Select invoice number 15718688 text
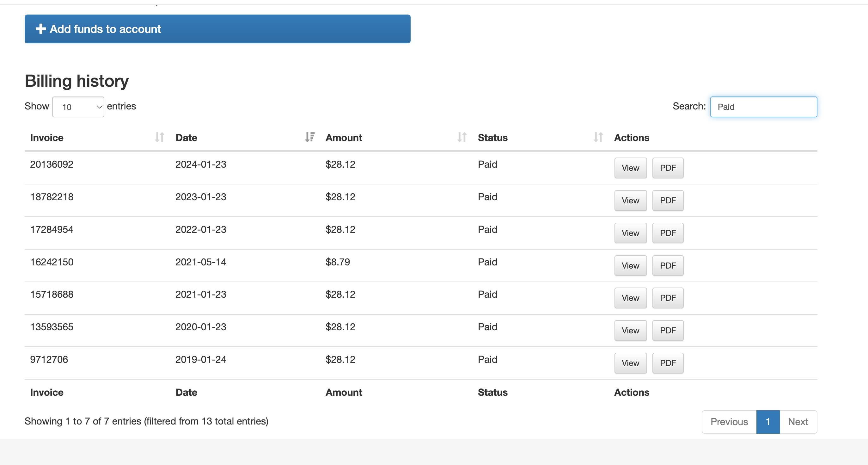868x465 pixels. pos(52,294)
